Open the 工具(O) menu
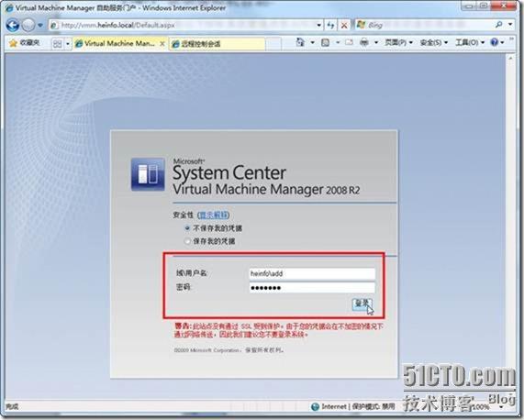The width and height of the screenshot is (524, 420). pyautogui.click(x=470, y=42)
